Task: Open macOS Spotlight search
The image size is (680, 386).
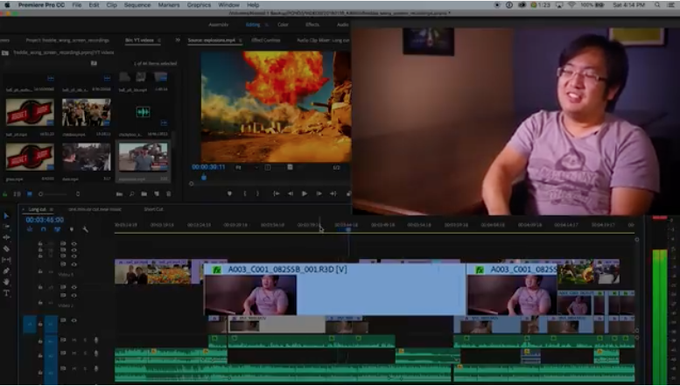Action: (657, 5)
